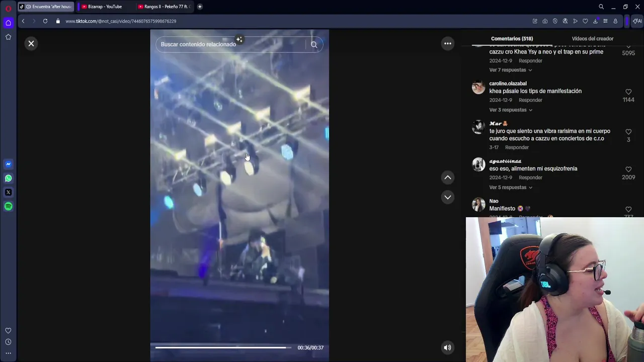
Task: Open the easy setup sliders icon
Action: tap(605, 21)
